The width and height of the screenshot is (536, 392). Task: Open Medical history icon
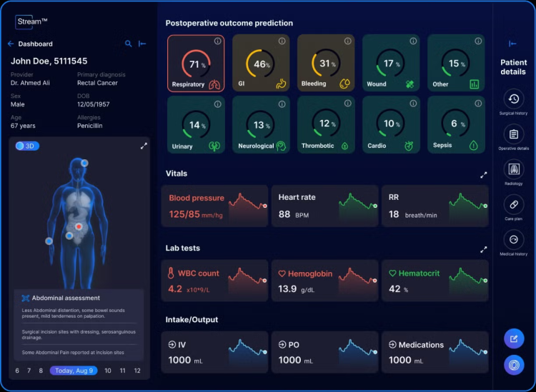point(513,239)
